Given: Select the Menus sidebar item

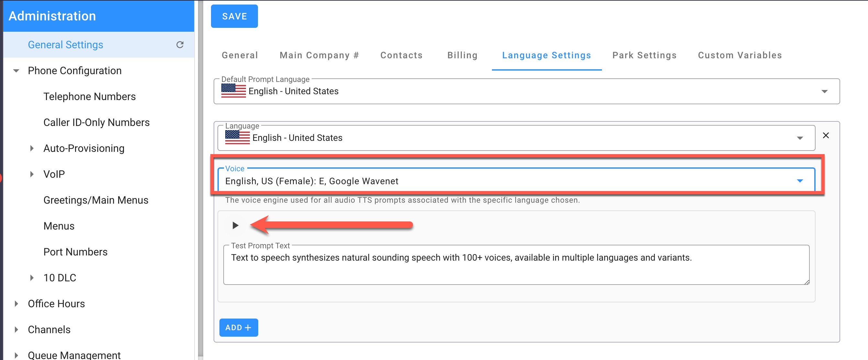Looking at the screenshot, I should [59, 226].
